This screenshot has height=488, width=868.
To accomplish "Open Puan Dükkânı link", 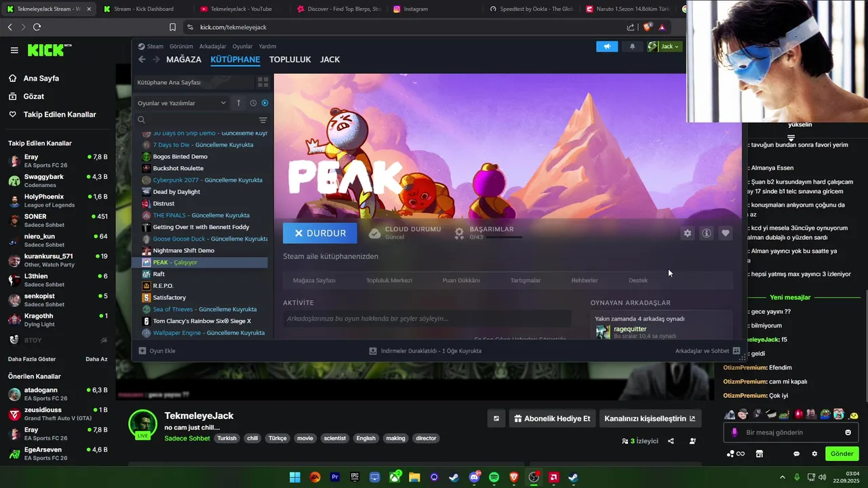I will [461, 281].
